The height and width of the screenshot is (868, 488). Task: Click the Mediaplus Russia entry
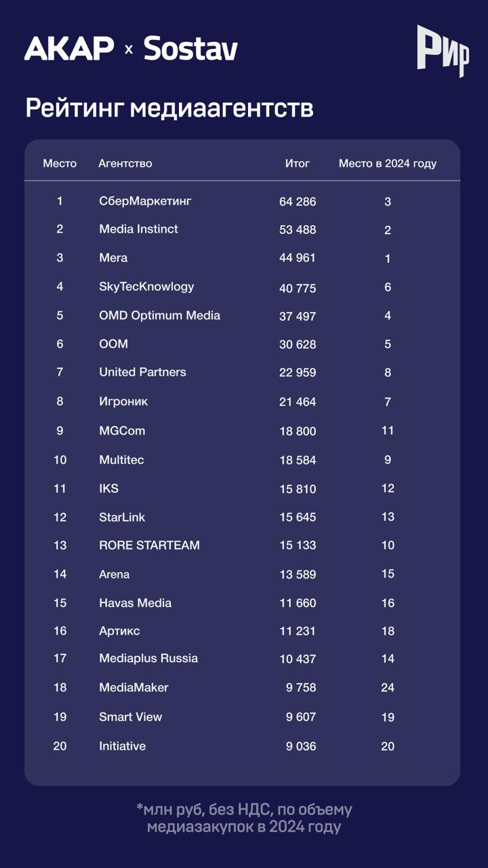coord(148,658)
